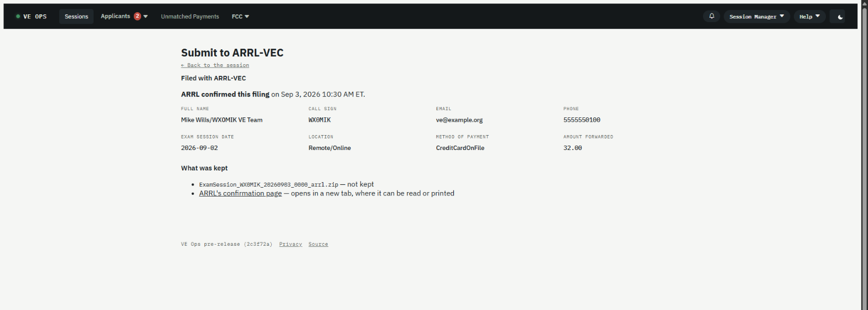
Task: Open the Source footer link
Action: click(318, 244)
